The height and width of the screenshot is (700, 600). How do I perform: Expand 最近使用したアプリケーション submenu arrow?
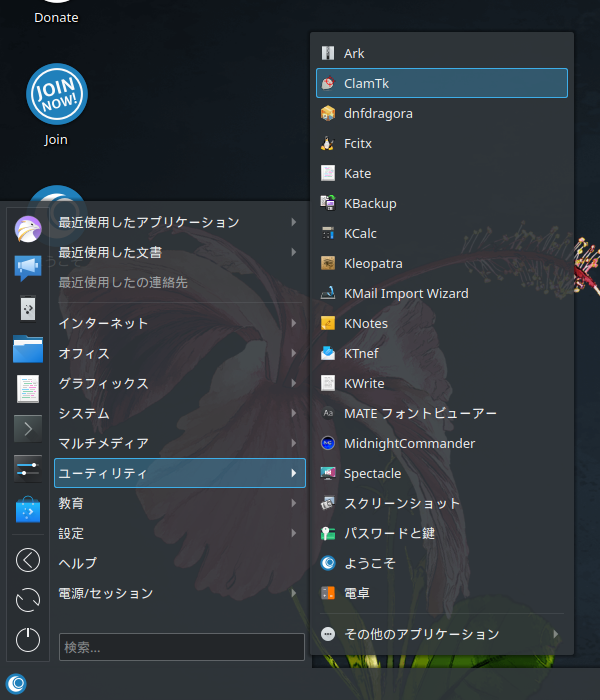pyautogui.click(x=293, y=222)
